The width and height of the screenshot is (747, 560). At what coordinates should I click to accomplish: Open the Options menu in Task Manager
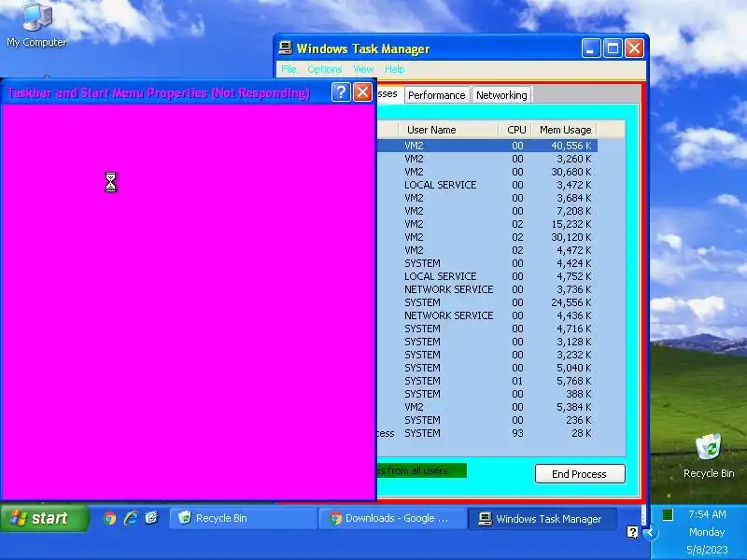pos(324,69)
